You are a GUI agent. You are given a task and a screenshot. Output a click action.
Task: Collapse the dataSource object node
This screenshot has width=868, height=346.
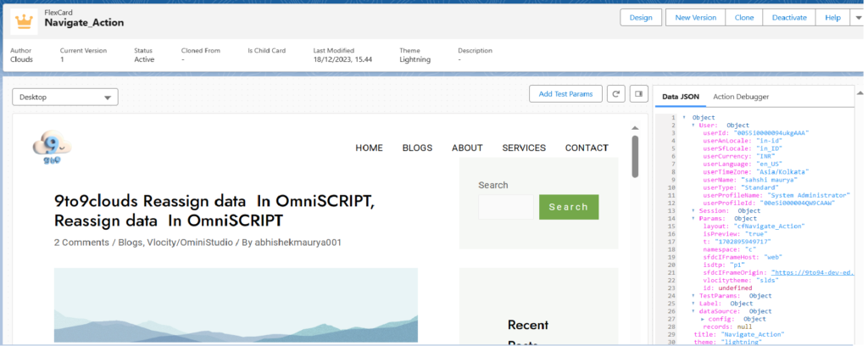tap(693, 311)
